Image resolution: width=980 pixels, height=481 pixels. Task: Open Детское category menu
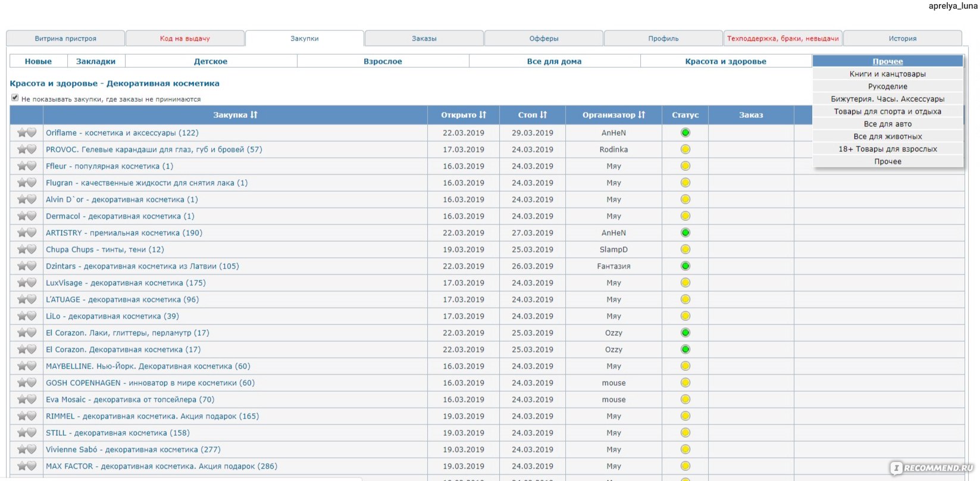click(x=211, y=61)
